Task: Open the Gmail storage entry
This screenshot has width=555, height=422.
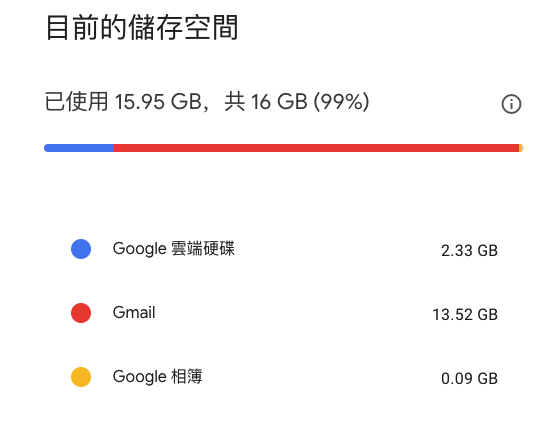Action: click(x=134, y=313)
